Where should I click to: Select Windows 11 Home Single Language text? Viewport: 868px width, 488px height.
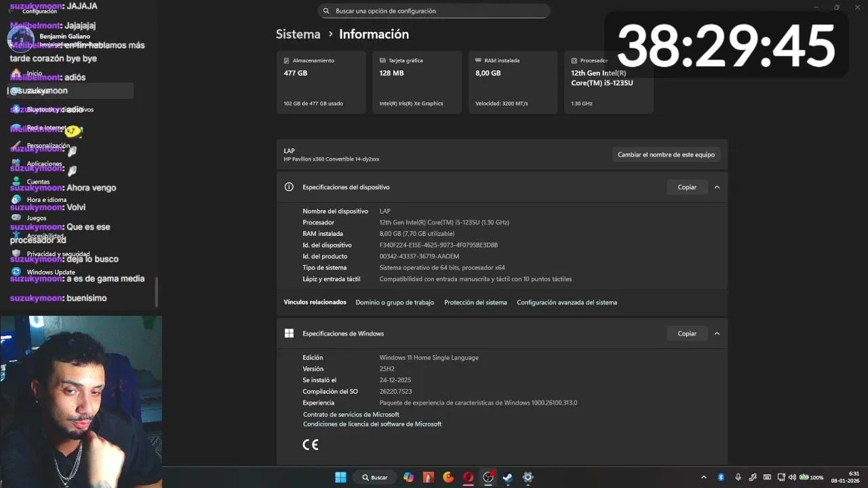[x=429, y=357]
